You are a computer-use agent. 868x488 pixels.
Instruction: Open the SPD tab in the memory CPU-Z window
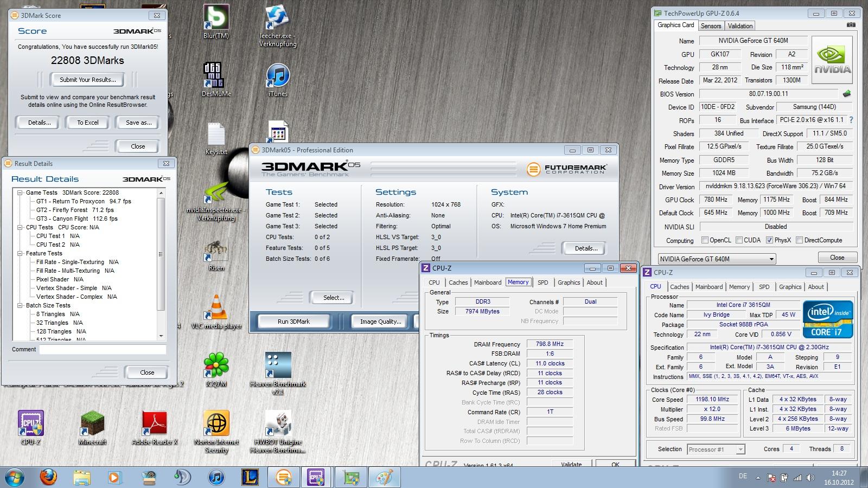point(542,282)
